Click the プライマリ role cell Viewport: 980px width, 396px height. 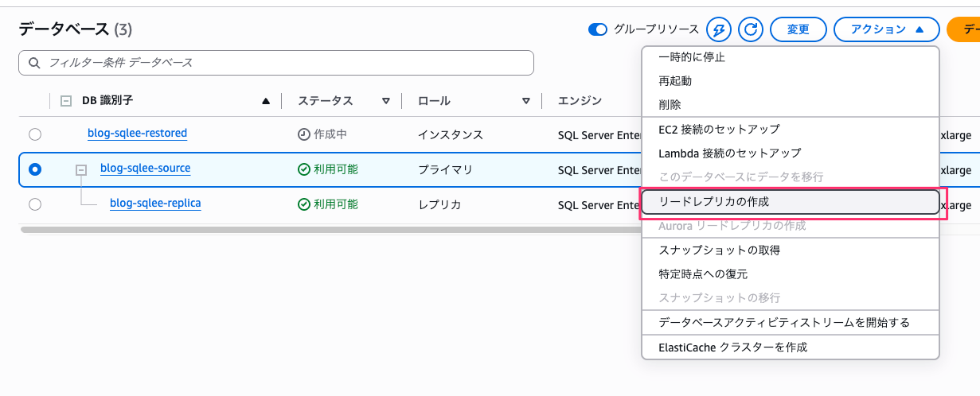(445, 169)
